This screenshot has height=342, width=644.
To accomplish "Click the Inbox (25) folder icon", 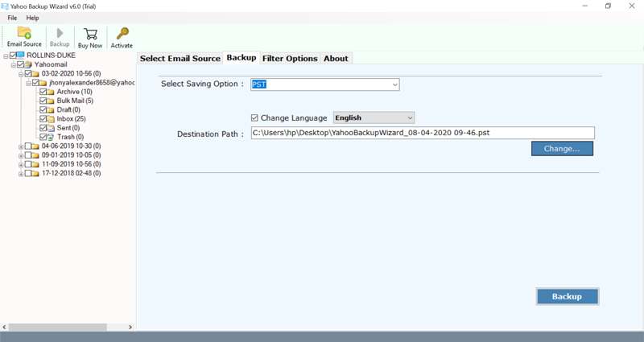I will pos(51,118).
